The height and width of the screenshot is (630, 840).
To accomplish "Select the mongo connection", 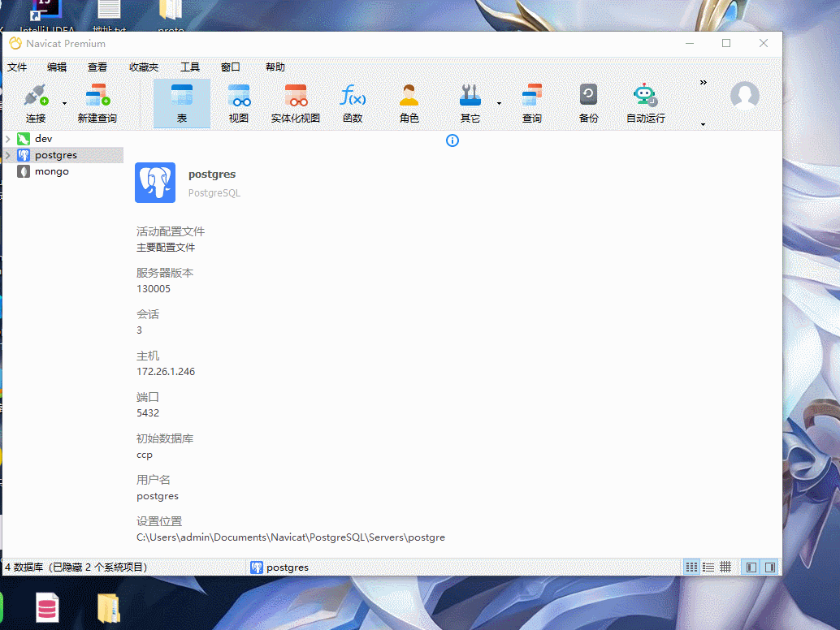I will point(51,171).
